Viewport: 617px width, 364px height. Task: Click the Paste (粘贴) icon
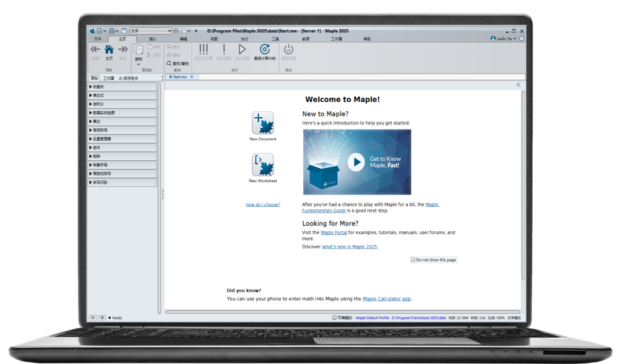coord(150,47)
